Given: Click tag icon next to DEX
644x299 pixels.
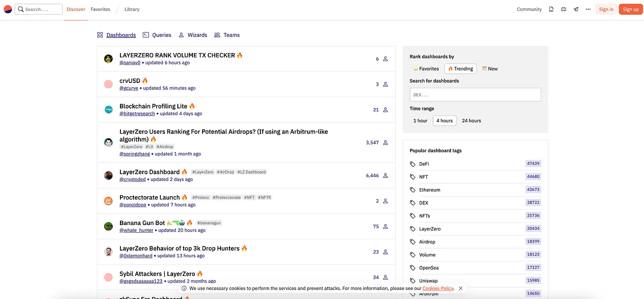Looking at the screenshot, I should [413, 203].
